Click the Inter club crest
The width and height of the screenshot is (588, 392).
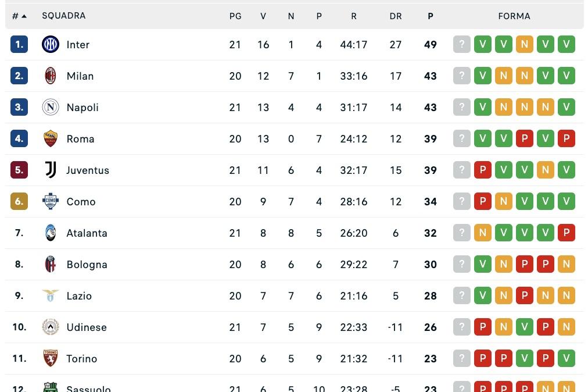(51, 44)
